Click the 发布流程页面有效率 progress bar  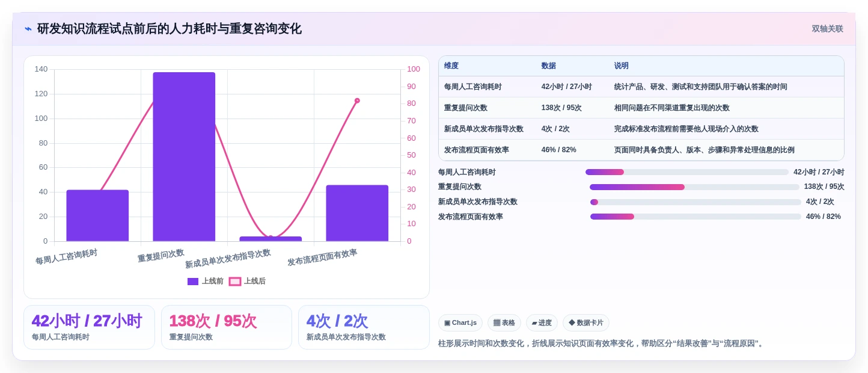pos(695,217)
